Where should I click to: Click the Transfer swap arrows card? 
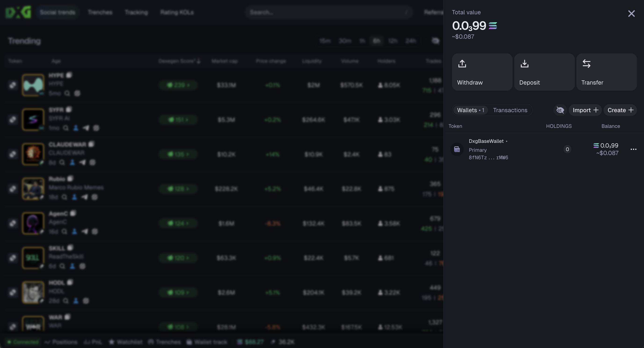point(606,72)
